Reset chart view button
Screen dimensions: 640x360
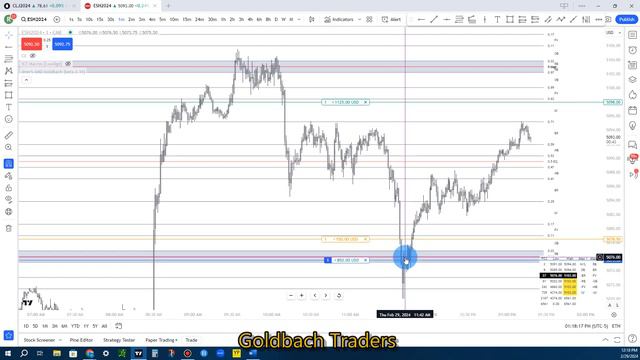[339, 296]
